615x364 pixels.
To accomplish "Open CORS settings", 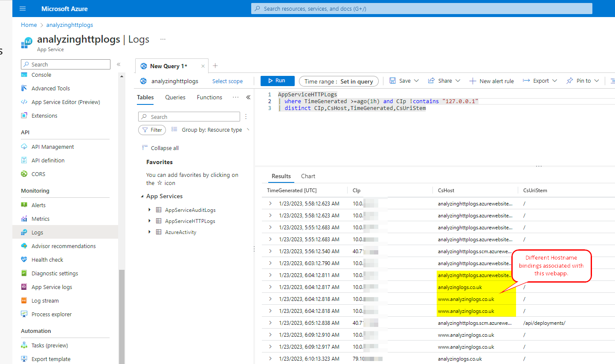I will point(38,174).
